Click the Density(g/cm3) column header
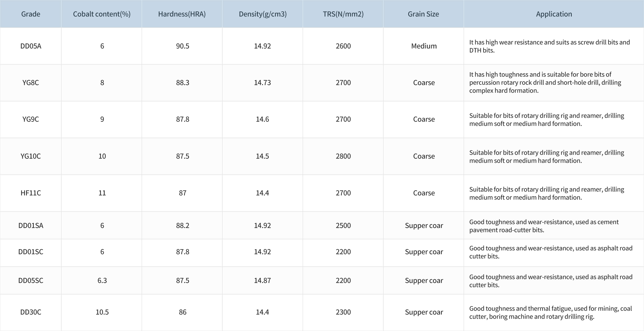The width and height of the screenshot is (644, 331). 263,14
